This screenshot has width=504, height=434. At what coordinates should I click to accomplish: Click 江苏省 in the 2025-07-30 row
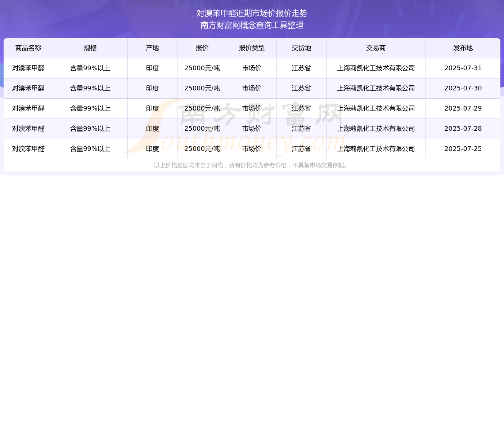point(302,88)
